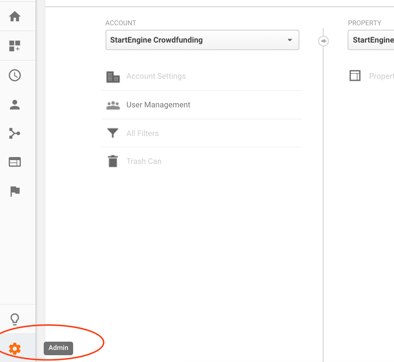The image size is (394, 362).
Task: Open the StartEngine Crowdfunding account dropdown
Action: (x=202, y=40)
